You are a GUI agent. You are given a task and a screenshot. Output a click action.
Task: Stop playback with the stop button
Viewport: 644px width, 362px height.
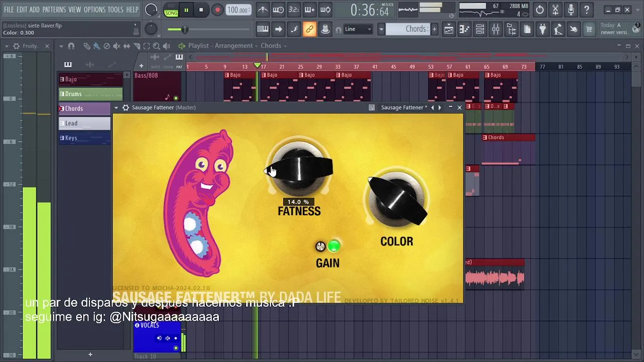click(x=201, y=10)
